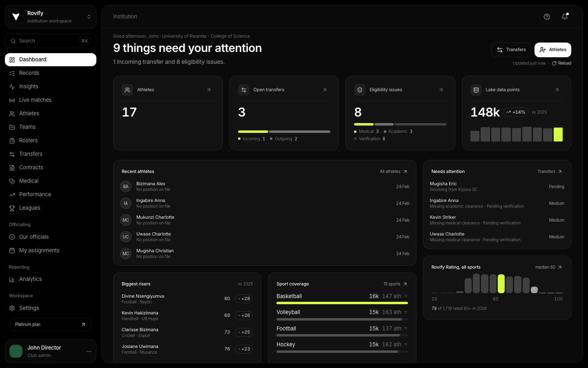Open the help question mark icon

pos(547,17)
